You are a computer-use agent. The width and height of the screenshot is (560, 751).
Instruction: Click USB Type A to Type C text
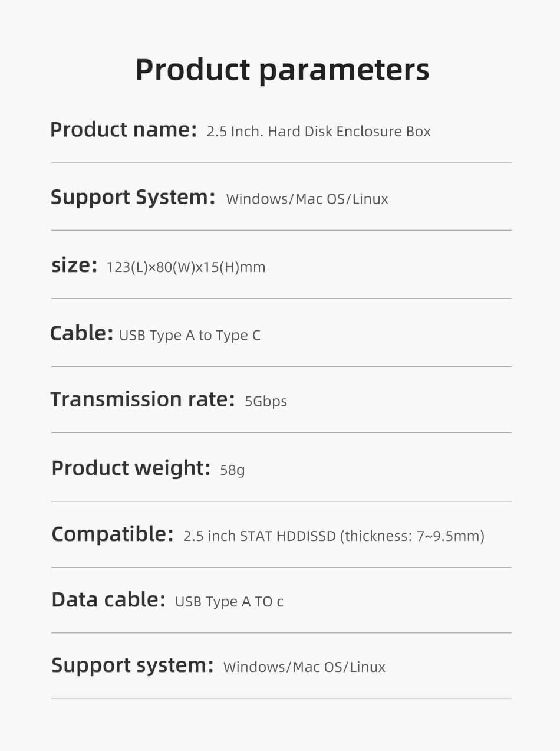(x=190, y=336)
